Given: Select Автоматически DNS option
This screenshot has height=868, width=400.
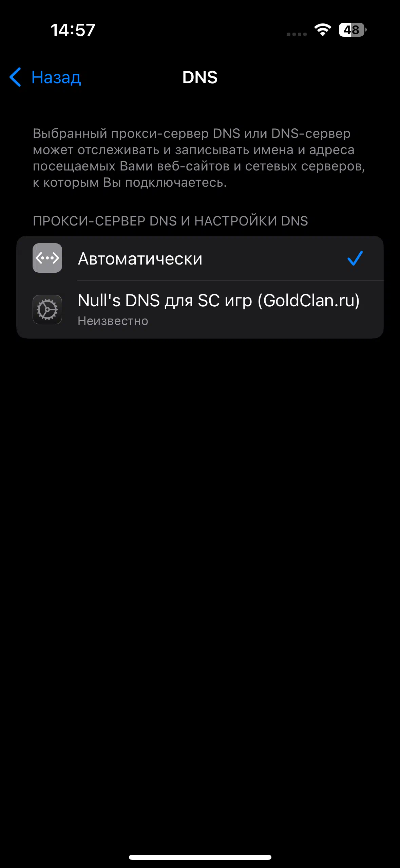Looking at the screenshot, I should (x=200, y=258).
